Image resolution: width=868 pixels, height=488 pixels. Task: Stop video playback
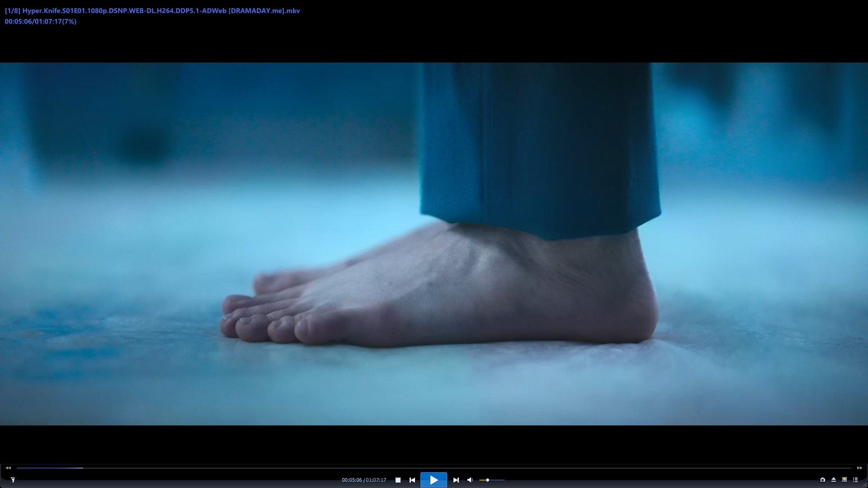click(x=398, y=480)
